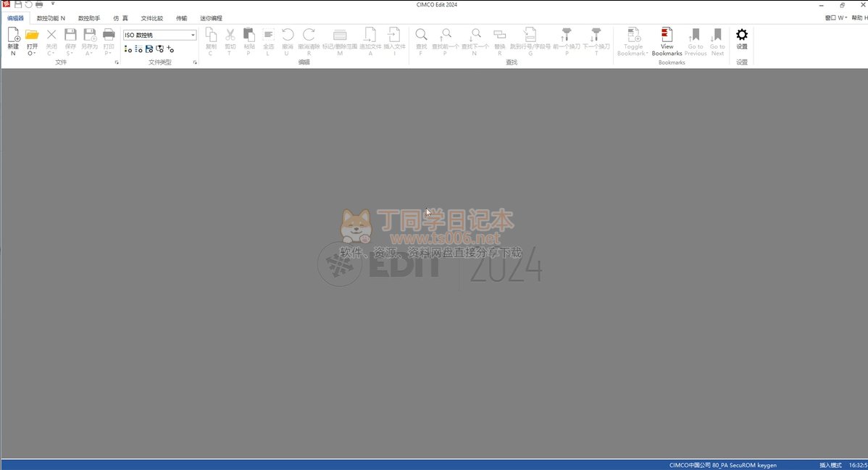Viewport: 868px width, 470px height.
Task: Open the 帮助 H menu
Action: click(x=859, y=17)
